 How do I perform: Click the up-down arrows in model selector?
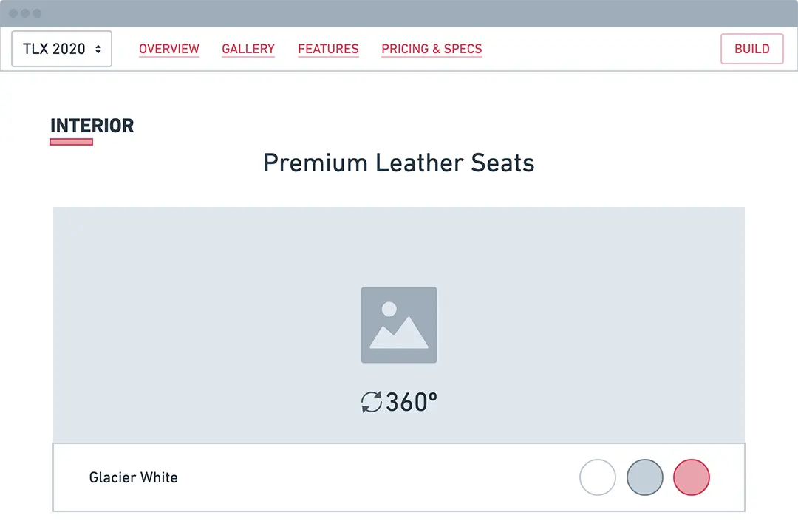(x=98, y=49)
